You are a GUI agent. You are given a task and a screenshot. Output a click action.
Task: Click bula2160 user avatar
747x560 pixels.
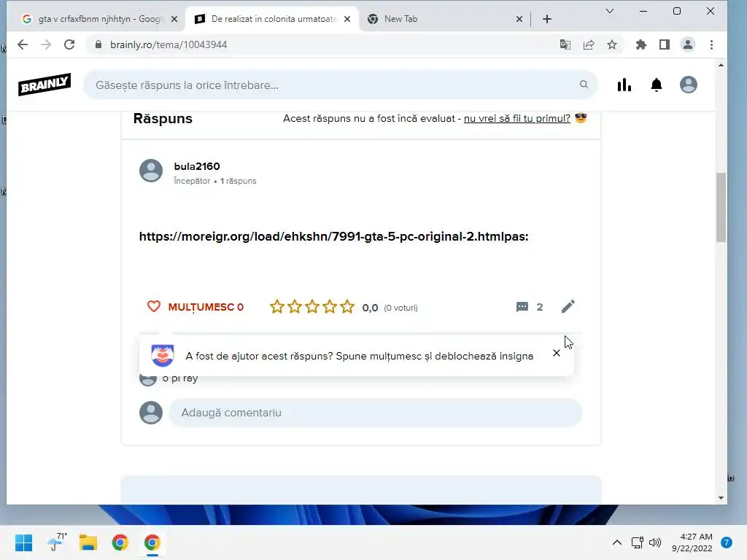(x=151, y=171)
